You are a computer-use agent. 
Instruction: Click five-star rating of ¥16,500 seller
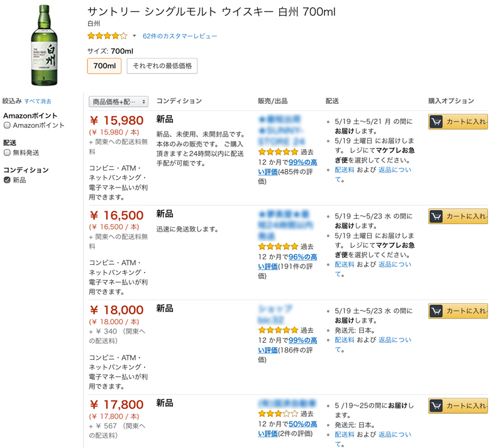click(x=278, y=247)
